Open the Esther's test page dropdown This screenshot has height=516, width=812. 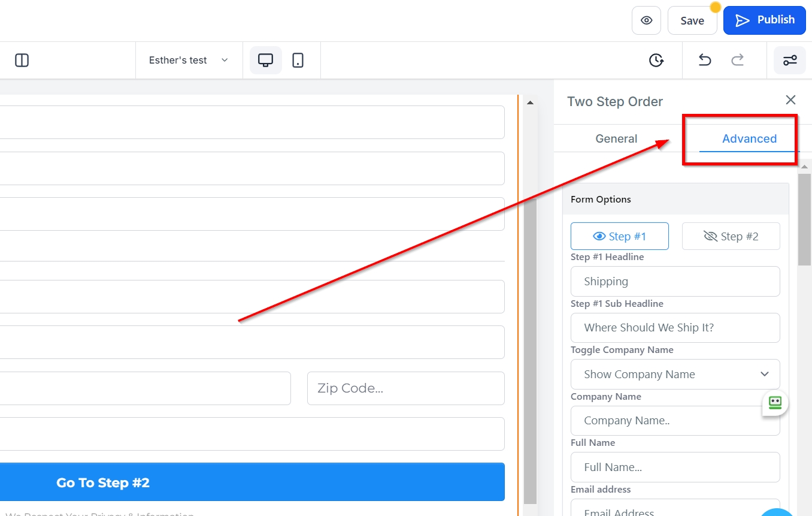(x=189, y=60)
